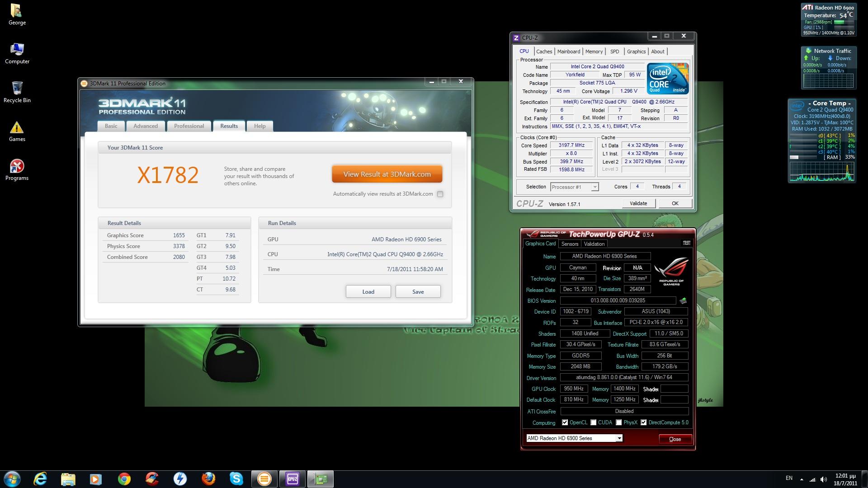Image resolution: width=868 pixels, height=488 pixels.
Task: Open the Professional tab in 3DMark 11
Action: [189, 126]
